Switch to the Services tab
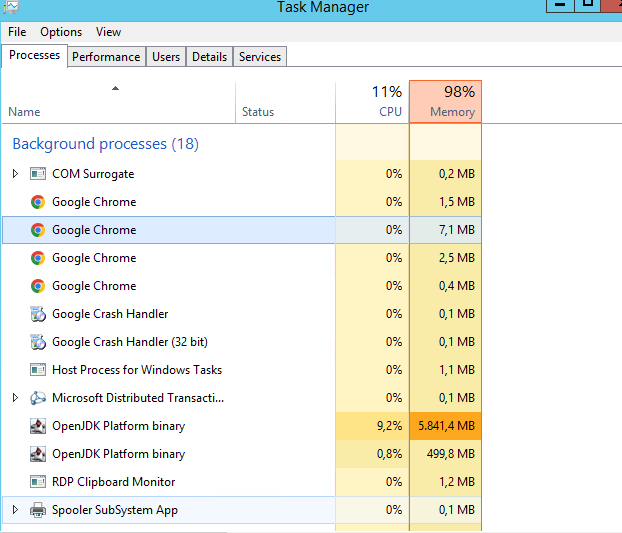The height and width of the screenshot is (533, 622). point(260,57)
